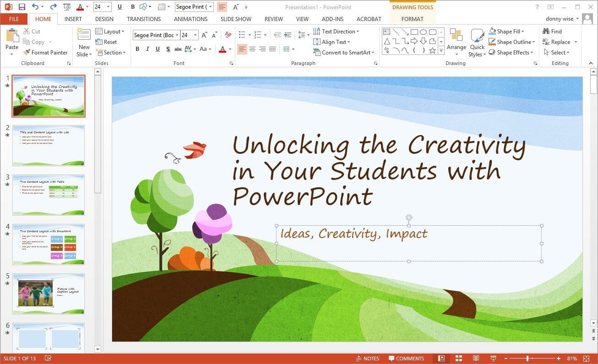
Task: Toggle Bold in the Font group
Action: click(x=137, y=49)
